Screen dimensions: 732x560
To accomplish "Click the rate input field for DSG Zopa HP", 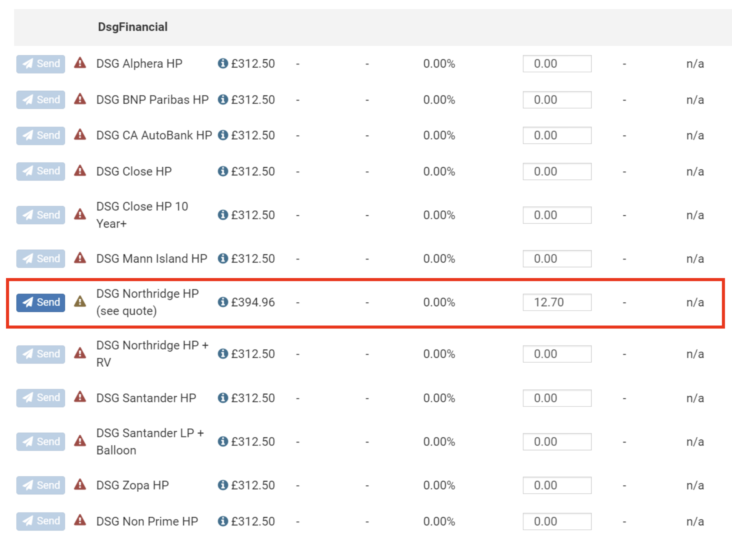I will [x=557, y=485].
